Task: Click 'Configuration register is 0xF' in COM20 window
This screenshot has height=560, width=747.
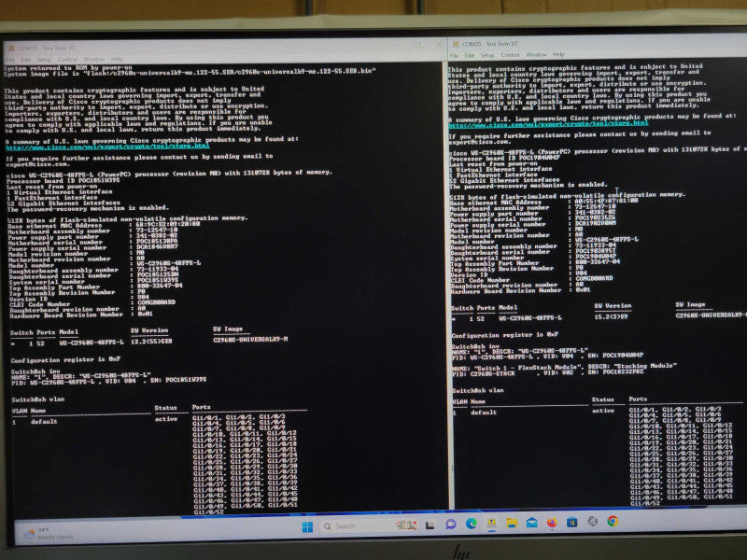Action: (505, 335)
